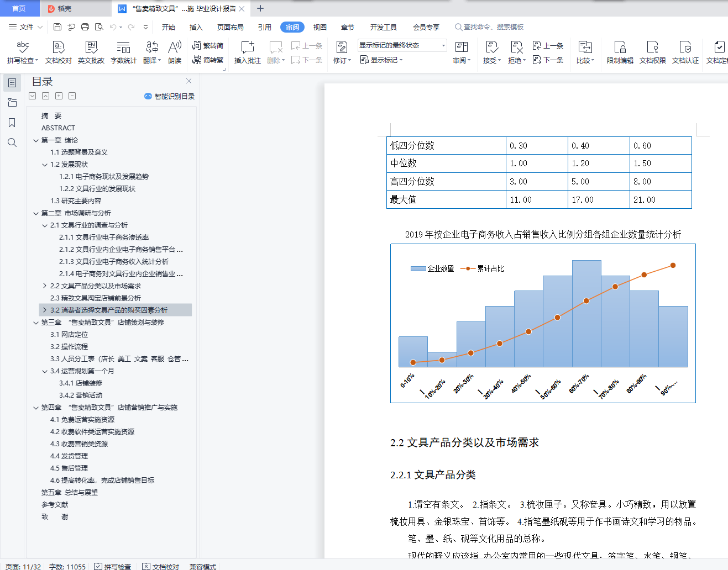The height and width of the screenshot is (570, 728).
Task: Click the 审阅 pane button beside 显示标记
Action: coord(462,52)
